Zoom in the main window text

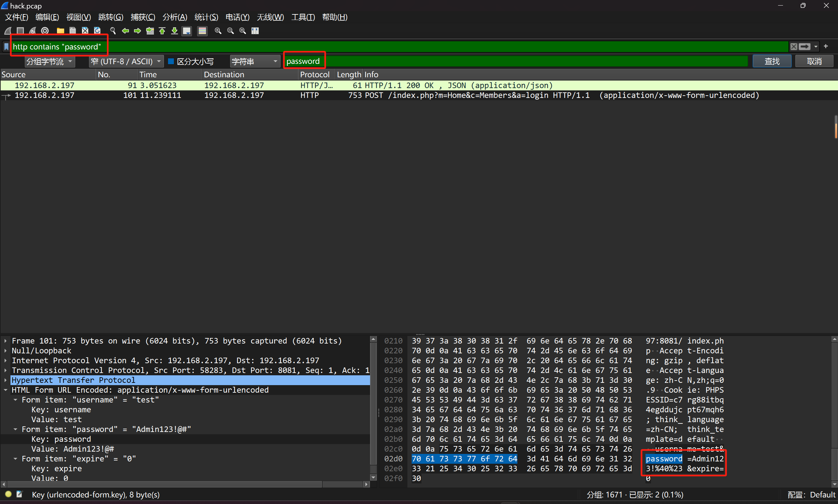coord(218,31)
